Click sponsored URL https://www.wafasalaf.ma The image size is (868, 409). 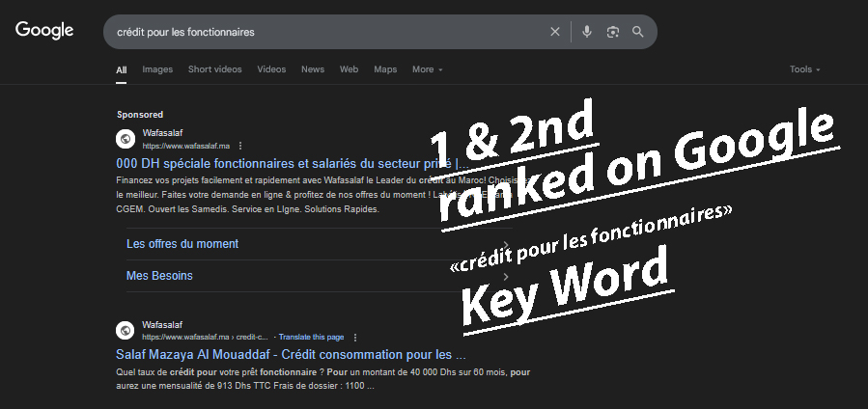pos(185,146)
